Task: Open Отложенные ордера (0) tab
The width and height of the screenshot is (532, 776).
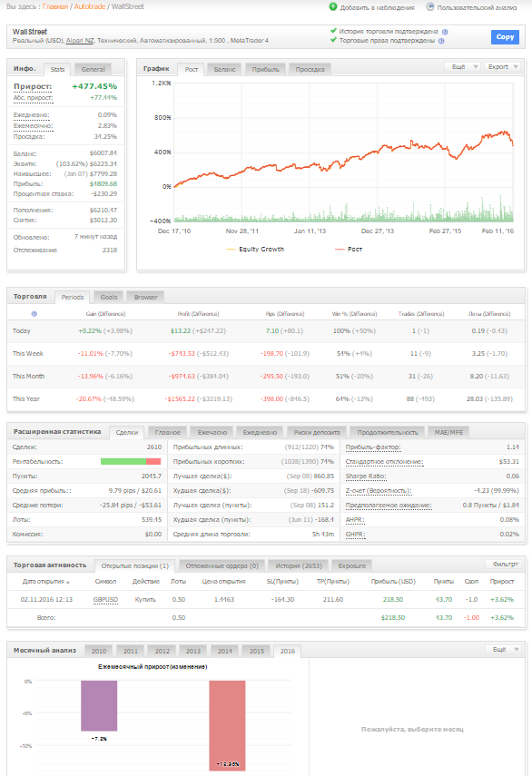Action: coord(222,565)
